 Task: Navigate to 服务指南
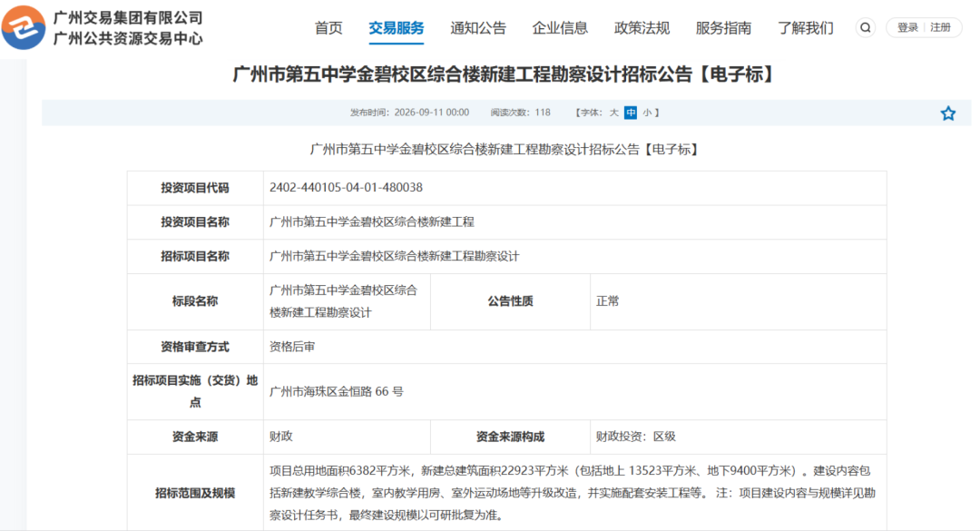click(724, 28)
